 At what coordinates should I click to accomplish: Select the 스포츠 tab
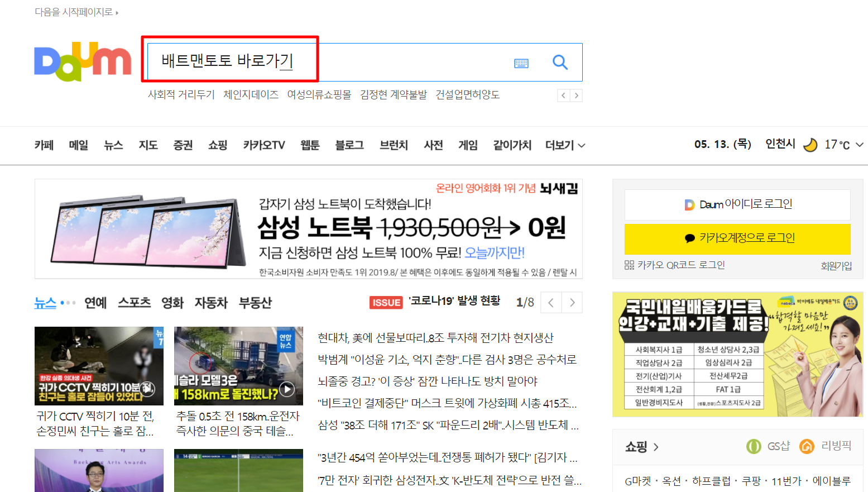point(135,303)
